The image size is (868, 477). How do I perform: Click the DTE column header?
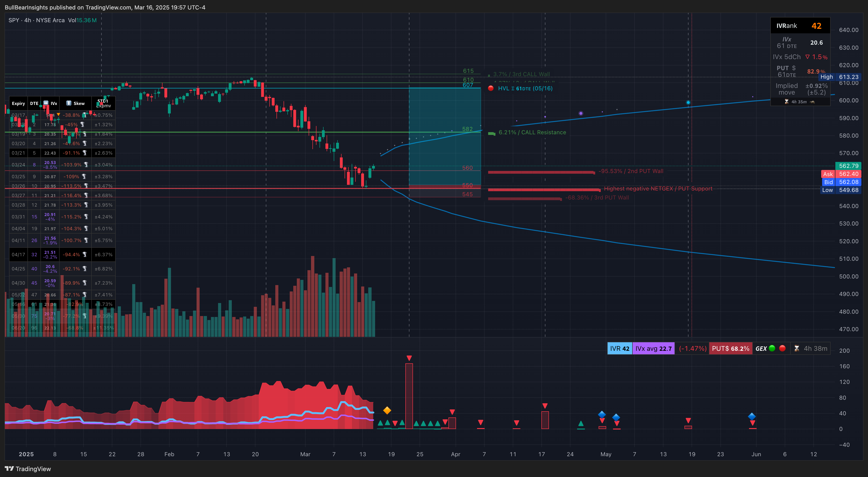34,104
